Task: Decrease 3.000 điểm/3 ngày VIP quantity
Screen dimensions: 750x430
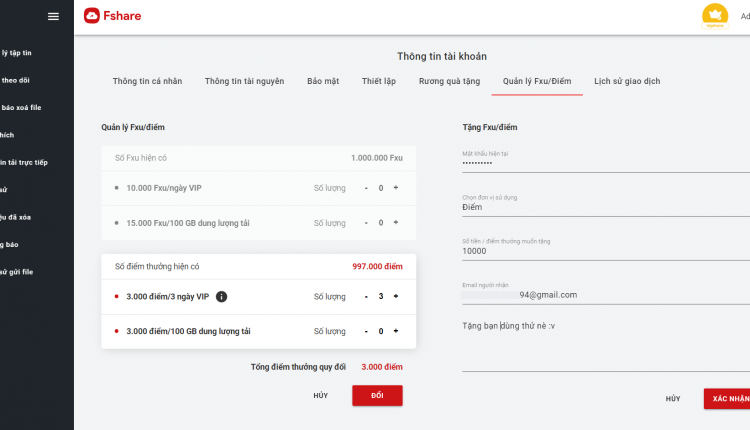Action: click(366, 297)
